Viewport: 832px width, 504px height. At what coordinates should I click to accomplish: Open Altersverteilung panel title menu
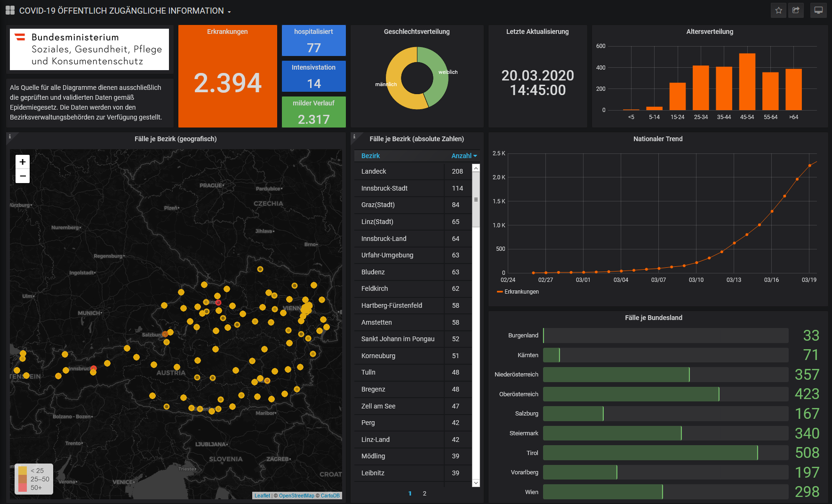tap(710, 32)
